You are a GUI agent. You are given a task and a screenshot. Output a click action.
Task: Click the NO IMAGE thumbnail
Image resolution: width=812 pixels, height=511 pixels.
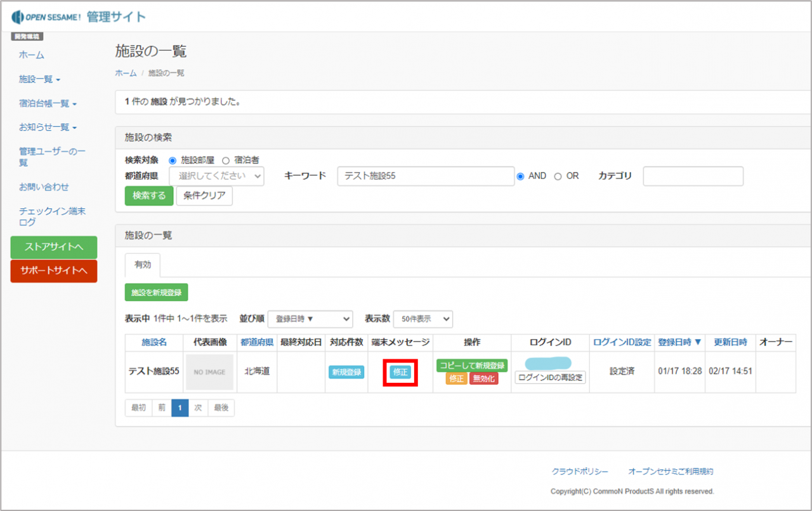point(209,372)
